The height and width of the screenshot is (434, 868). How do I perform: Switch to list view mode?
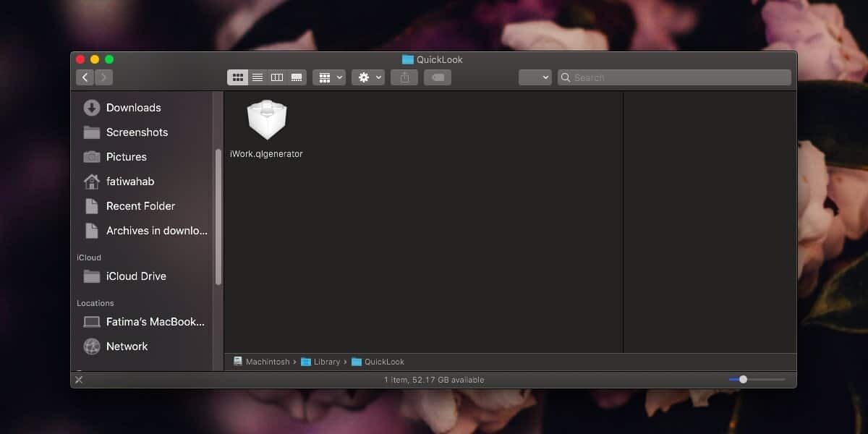pos(257,77)
